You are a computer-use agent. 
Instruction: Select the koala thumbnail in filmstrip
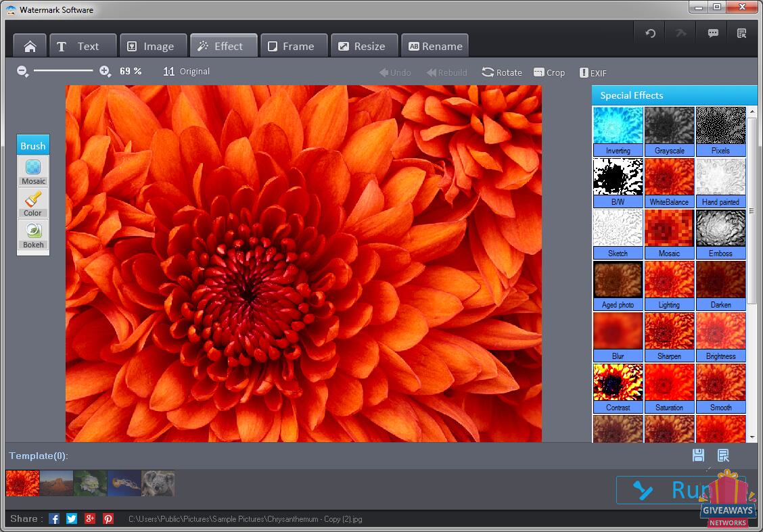pos(158,483)
